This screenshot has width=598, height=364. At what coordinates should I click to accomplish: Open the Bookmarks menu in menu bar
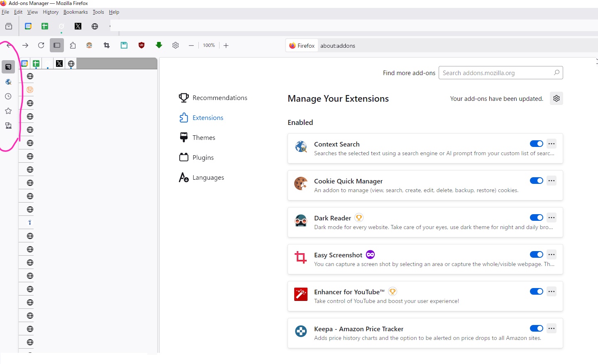[x=76, y=12]
